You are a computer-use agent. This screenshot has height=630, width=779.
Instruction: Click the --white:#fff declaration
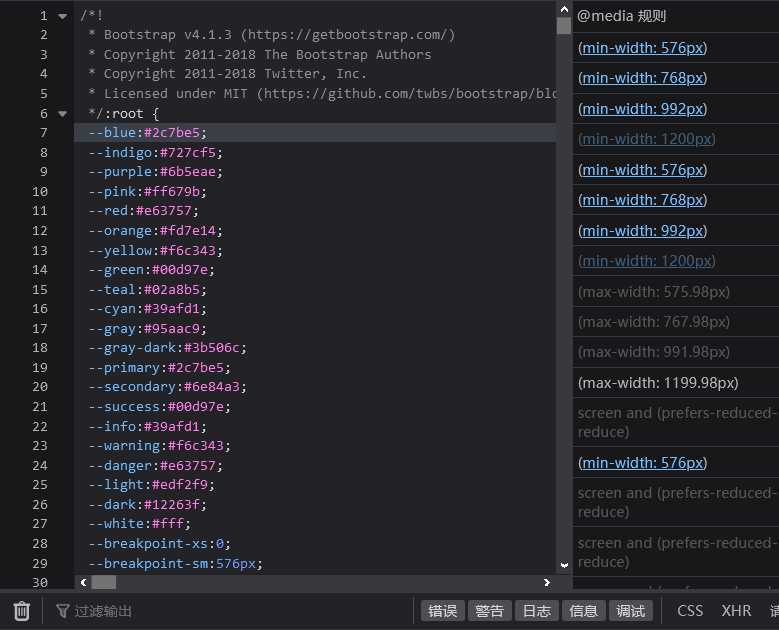click(x=140, y=524)
